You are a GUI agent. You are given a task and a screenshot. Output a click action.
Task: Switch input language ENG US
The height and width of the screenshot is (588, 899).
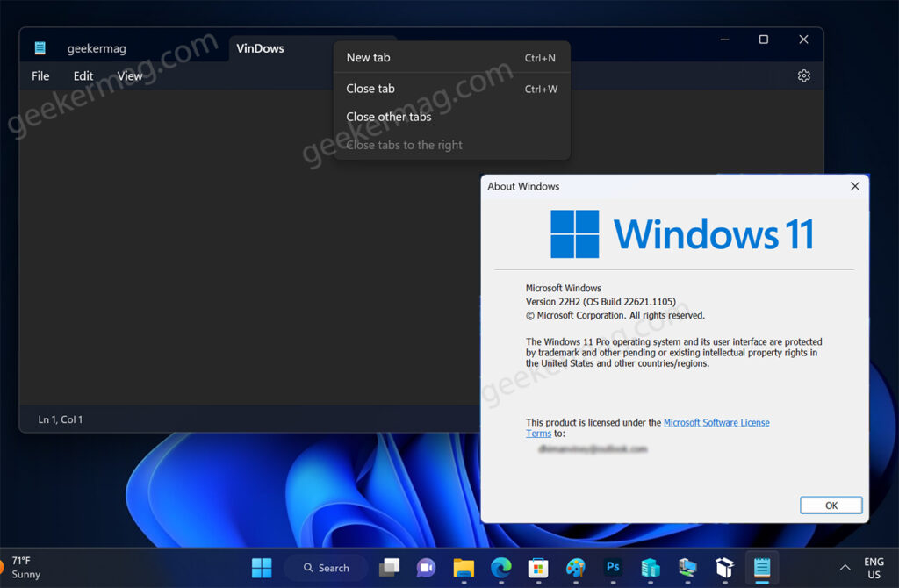tap(874, 568)
